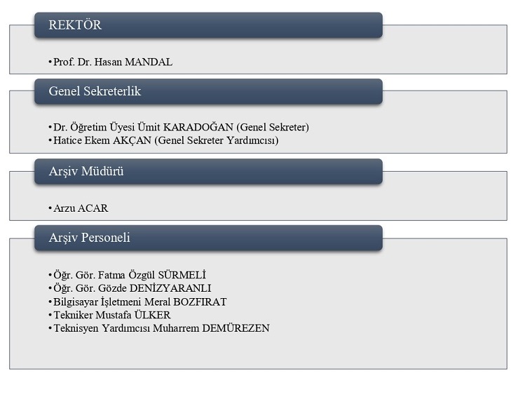Click Teknisyen Yardımcısı Muharrem DEMÜREZEN

point(161,328)
